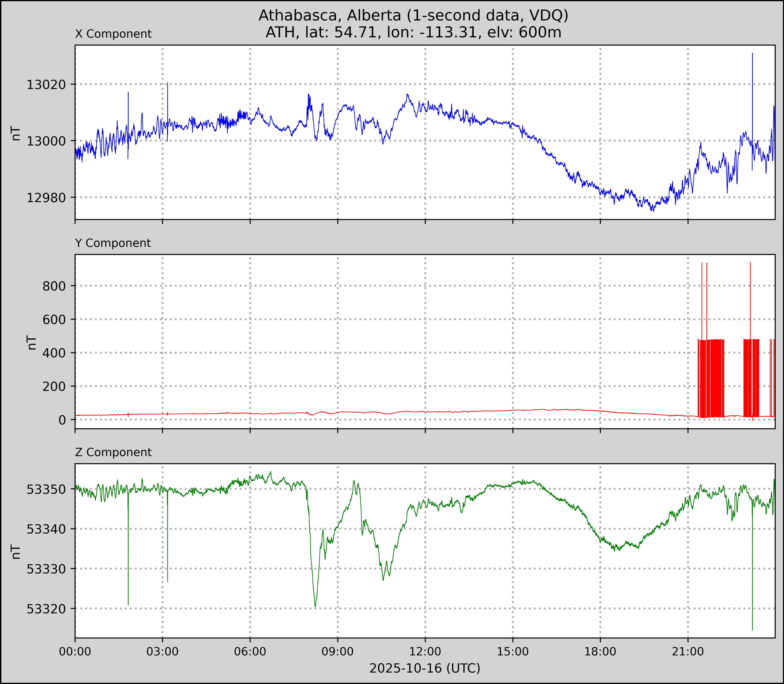Click the chart title 'Athabasca, Alberta (1-second data, VDQ)'
Image resolution: width=784 pixels, height=684 pixels.
413,15
